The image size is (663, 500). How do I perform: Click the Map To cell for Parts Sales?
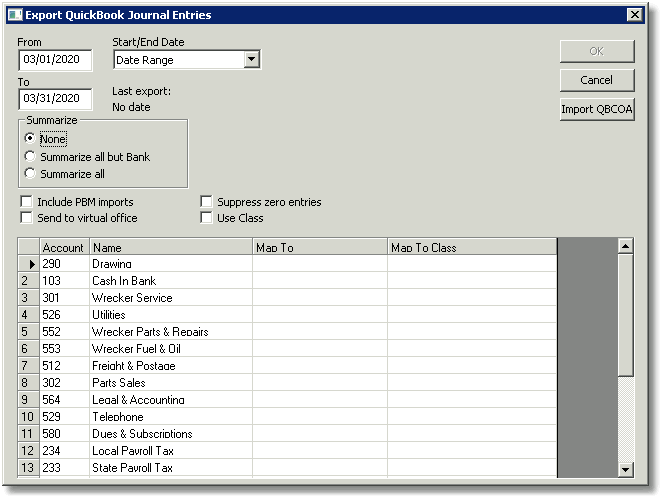(x=320, y=383)
